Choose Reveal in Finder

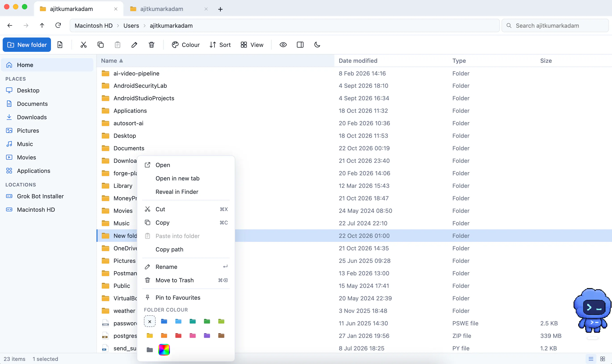(x=186, y=192)
